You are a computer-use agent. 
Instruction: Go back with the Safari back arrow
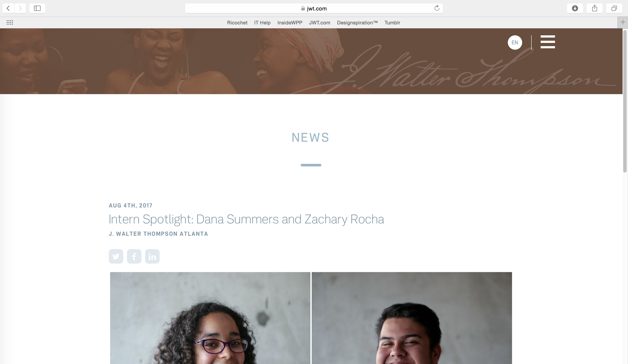coord(8,8)
